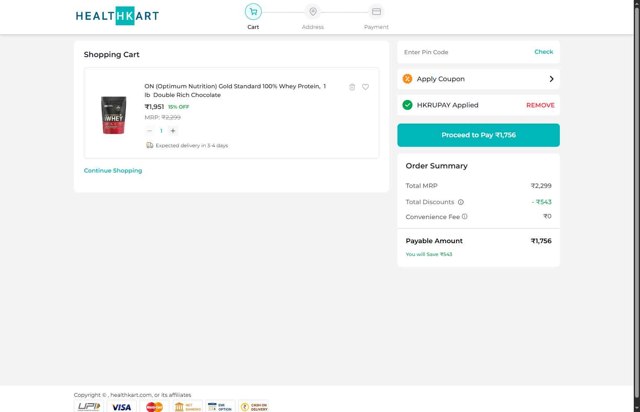Screen dimensions: 640x412
Task: Click the green HKRUPAY applied checkmark
Action: pos(407,105)
